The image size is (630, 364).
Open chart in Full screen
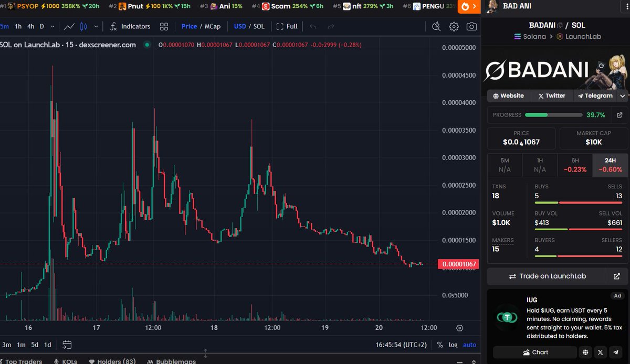(287, 26)
